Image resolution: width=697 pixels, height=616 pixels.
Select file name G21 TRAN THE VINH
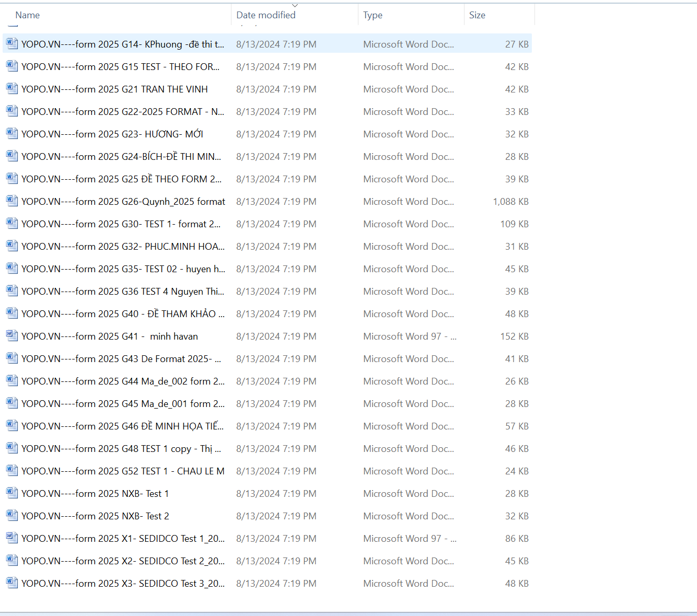115,89
